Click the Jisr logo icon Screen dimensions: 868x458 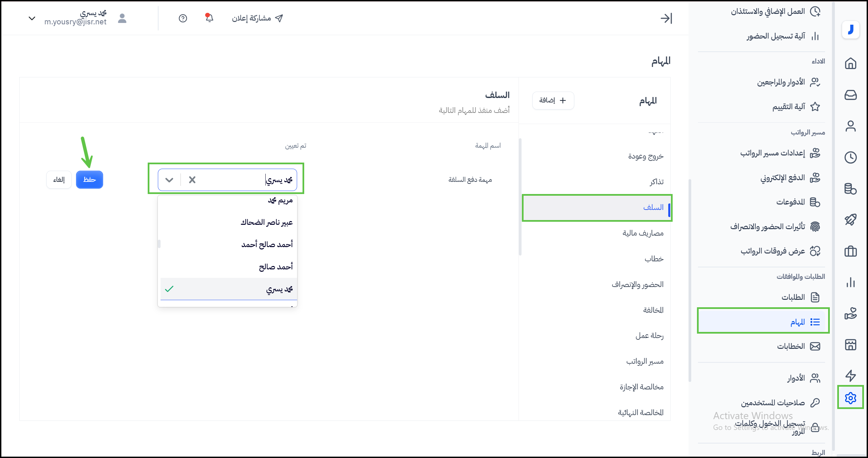tap(850, 30)
